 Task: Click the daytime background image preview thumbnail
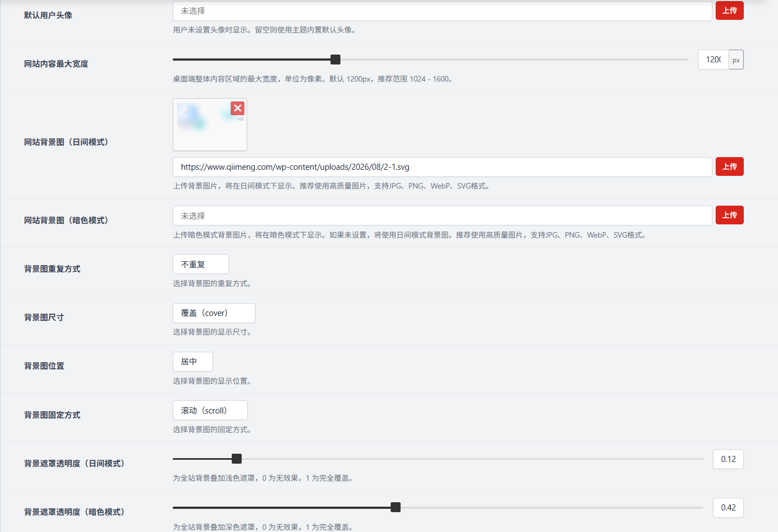pyautogui.click(x=210, y=125)
